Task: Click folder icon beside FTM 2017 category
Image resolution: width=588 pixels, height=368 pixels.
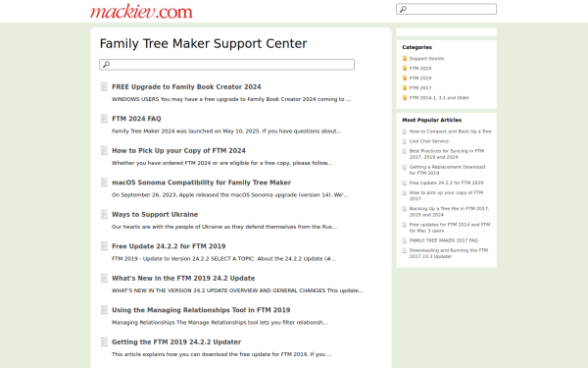Action: [x=404, y=88]
